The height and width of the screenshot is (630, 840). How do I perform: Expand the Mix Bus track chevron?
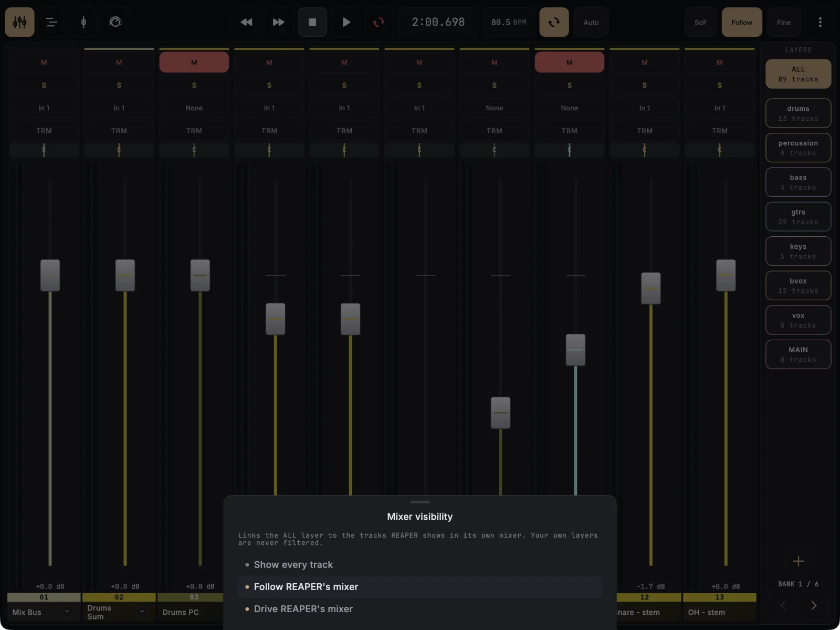click(67, 611)
